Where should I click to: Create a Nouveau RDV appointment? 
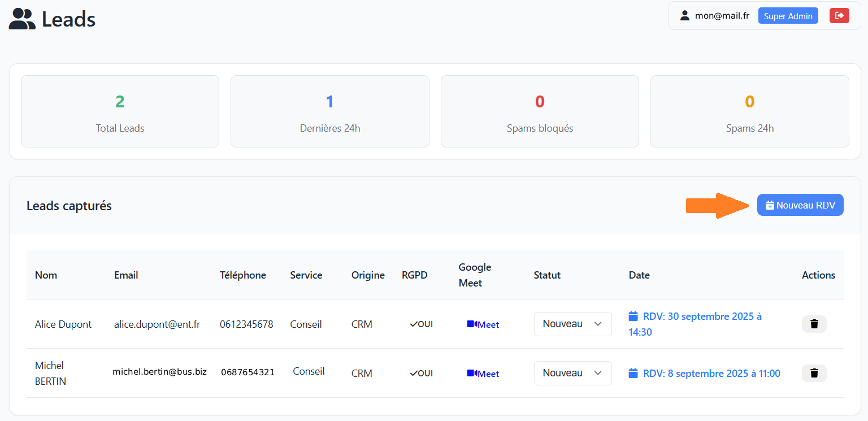800,205
